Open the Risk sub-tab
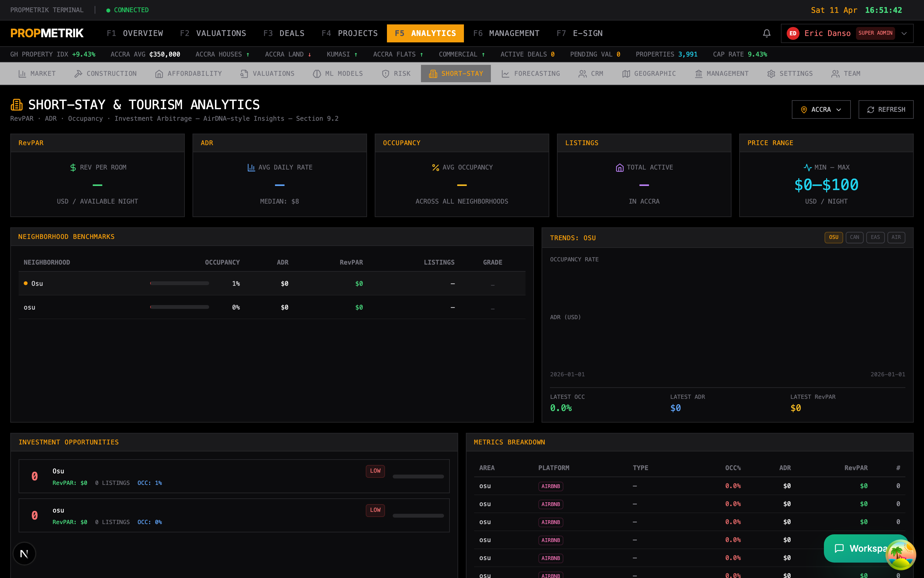This screenshot has height=578, width=924. [396, 74]
